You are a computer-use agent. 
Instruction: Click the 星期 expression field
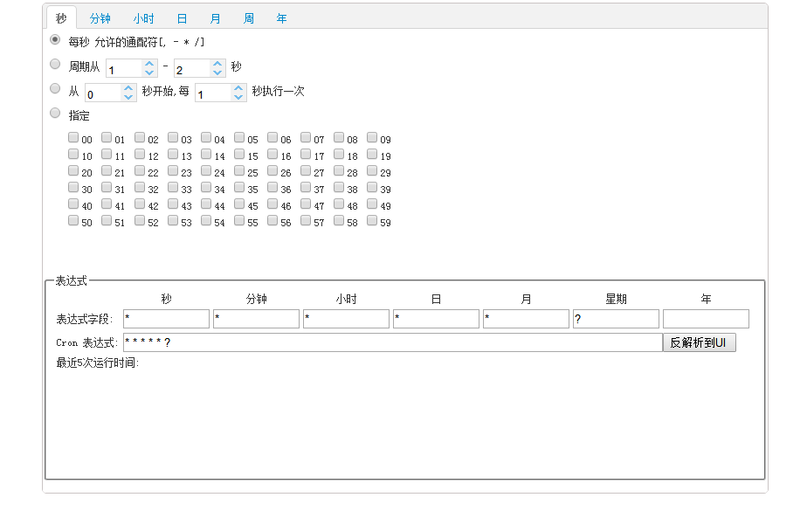(616, 319)
